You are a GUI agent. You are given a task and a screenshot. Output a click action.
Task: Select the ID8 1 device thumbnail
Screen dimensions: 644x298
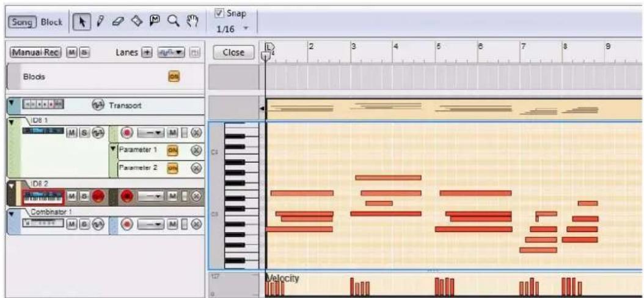click(x=43, y=131)
